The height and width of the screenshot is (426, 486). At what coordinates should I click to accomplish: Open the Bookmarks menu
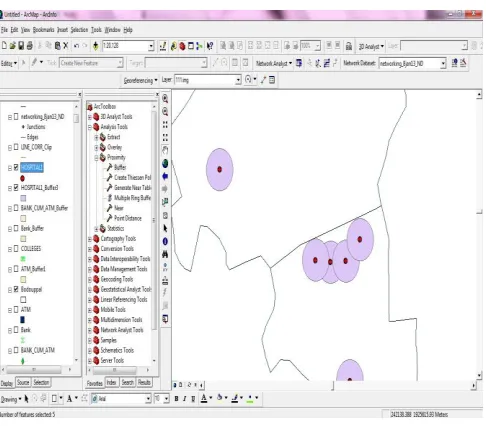pyautogui.click(x=43, y=30)
